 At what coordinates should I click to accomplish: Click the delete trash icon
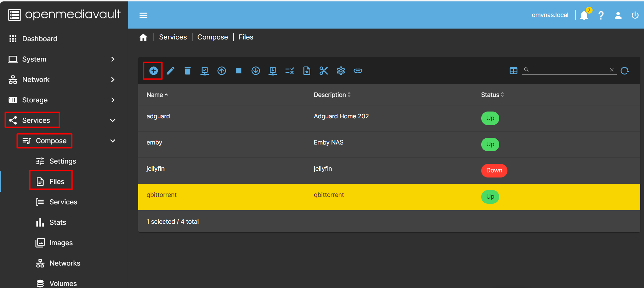[188, 71]
